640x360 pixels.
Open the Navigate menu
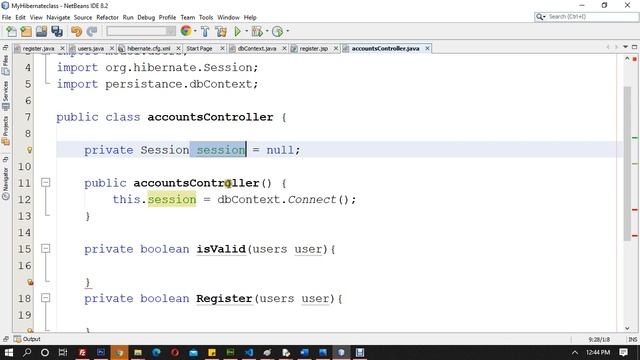pyautogui.click(x=58, y=18)
